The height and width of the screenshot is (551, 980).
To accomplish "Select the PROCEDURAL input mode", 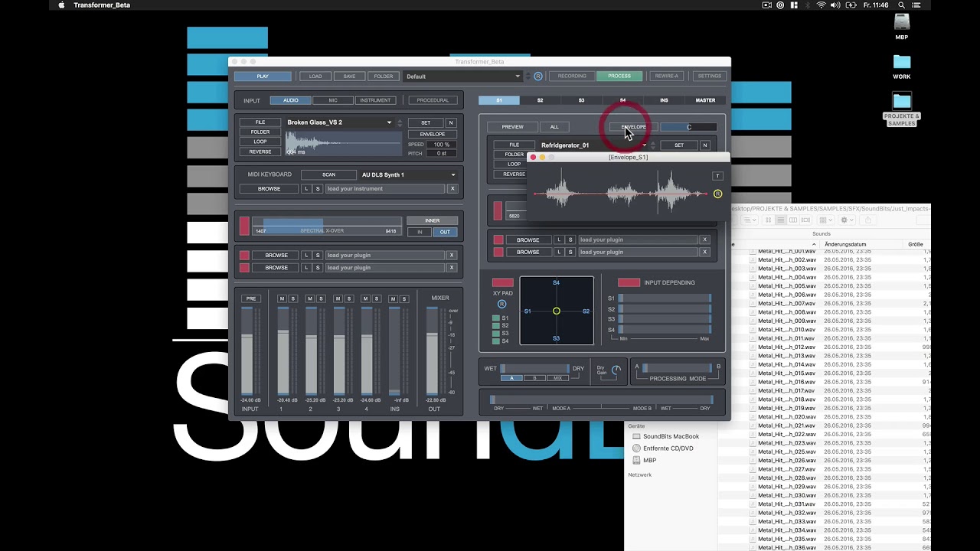I will coord(433,100).
